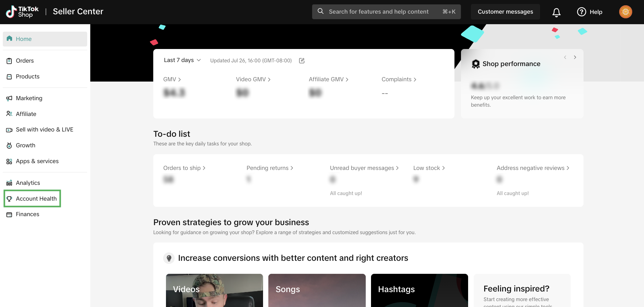
Task: Click the TikTok Shop logo
Action: pos(22,12)
